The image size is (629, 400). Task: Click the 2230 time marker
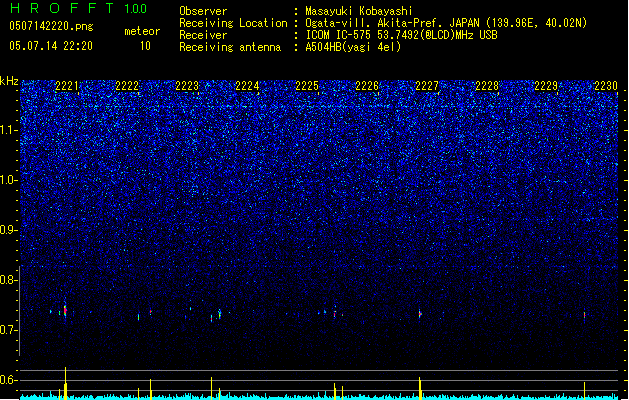(x=606, y=86)
